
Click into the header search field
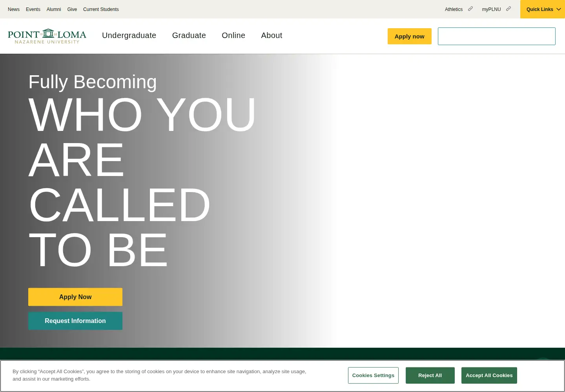(x=497, y=36)
